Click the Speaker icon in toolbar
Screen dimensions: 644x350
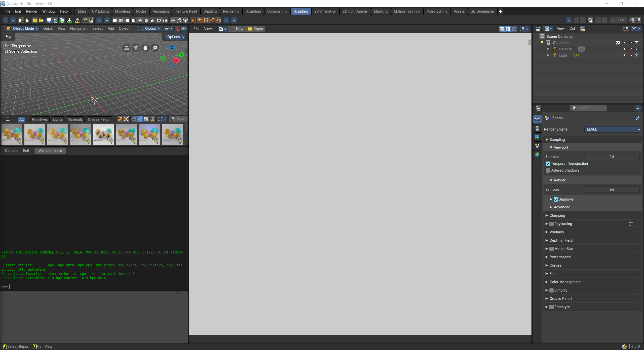coord(218,20)
